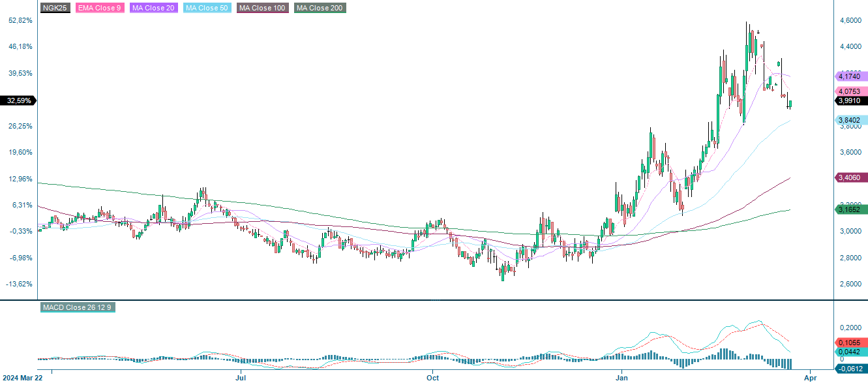
Task: Click the black 3.9910 last price tag
Action: coord(852,100)
